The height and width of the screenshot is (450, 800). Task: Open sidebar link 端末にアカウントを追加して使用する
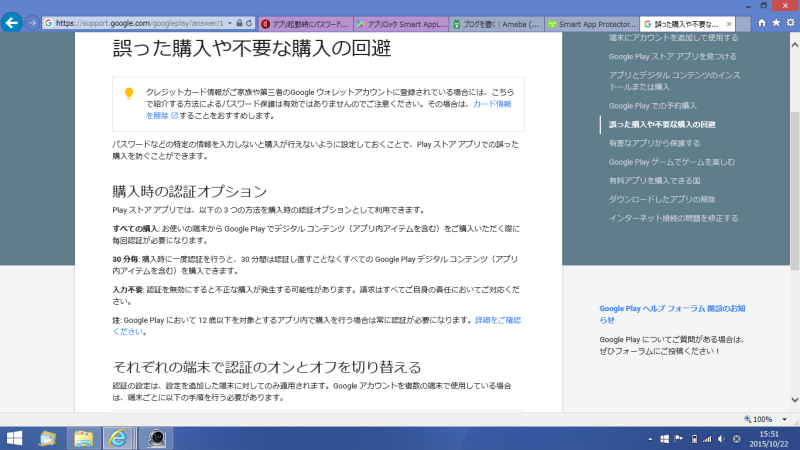click(673, 38)
